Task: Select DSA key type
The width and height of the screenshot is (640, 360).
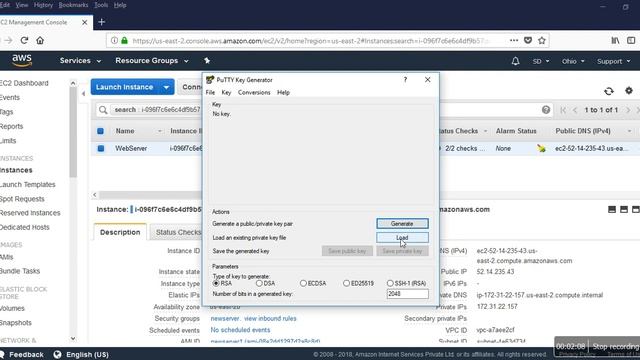Action: coord(259,283)
